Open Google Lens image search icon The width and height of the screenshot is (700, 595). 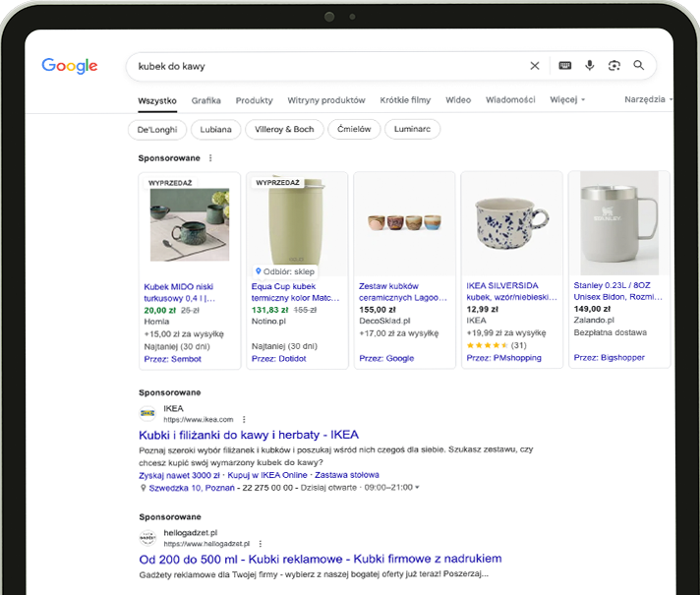614,66
